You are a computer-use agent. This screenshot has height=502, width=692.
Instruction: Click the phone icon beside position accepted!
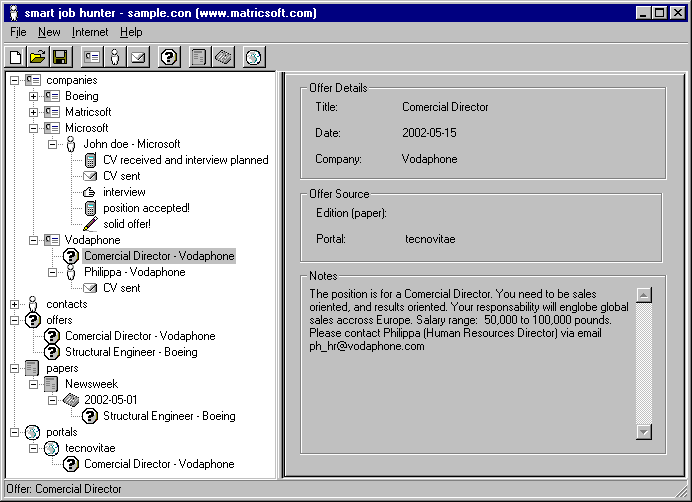(90, 208)
